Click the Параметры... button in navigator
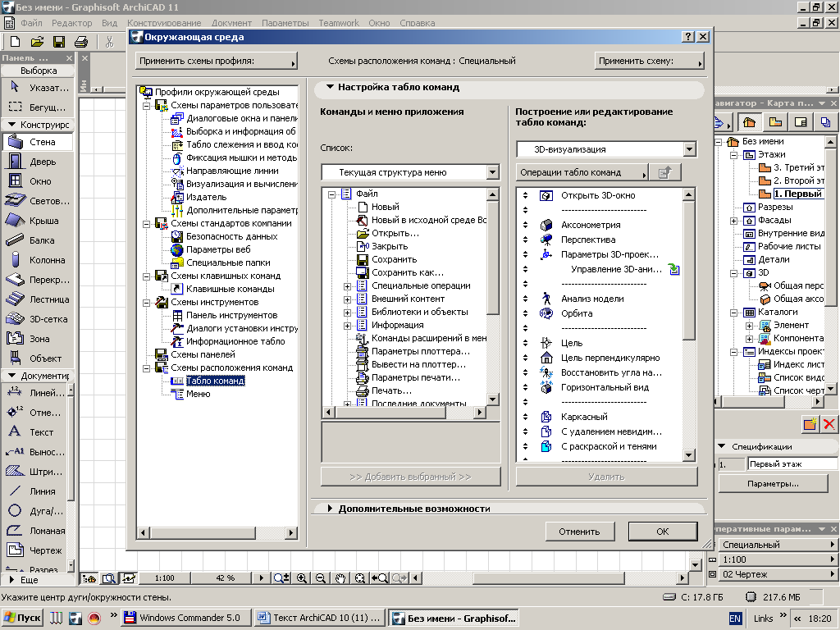 [x=773, y=484]
